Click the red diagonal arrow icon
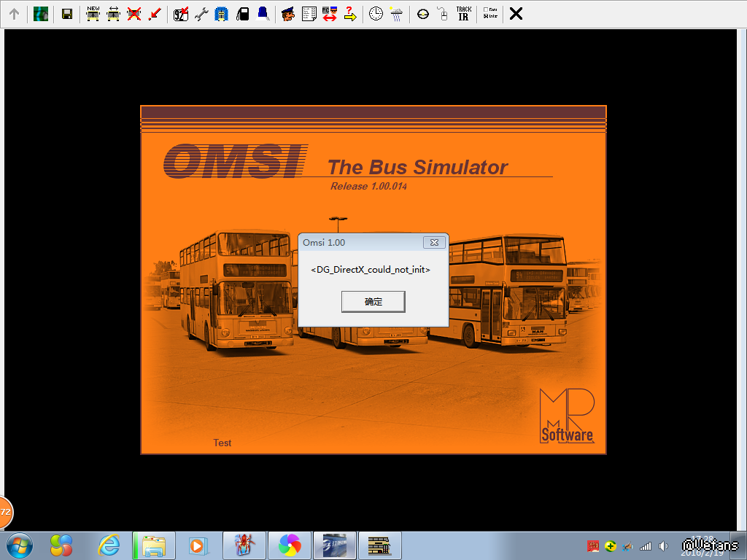Image resolution: width=747 pixels, height=560 pixels. click(155, 15)
